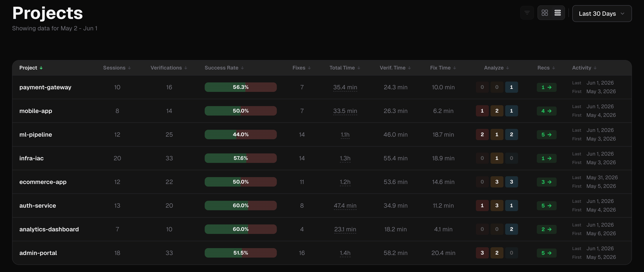The image size is (644, 272).
Task: Click infra-iac orange analyze badge
Action: pyautogui.click(x=497, y=158)
